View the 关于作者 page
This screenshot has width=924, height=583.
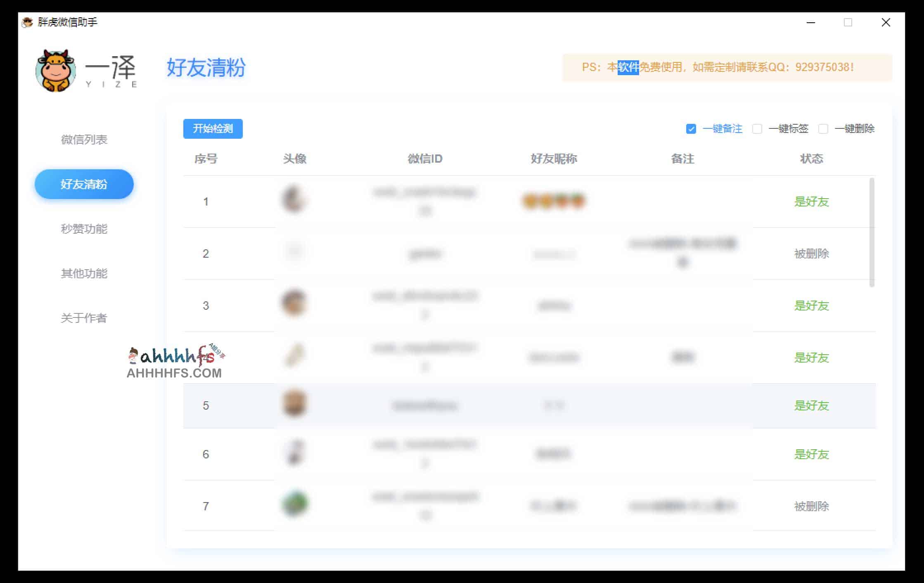(84, 318)
